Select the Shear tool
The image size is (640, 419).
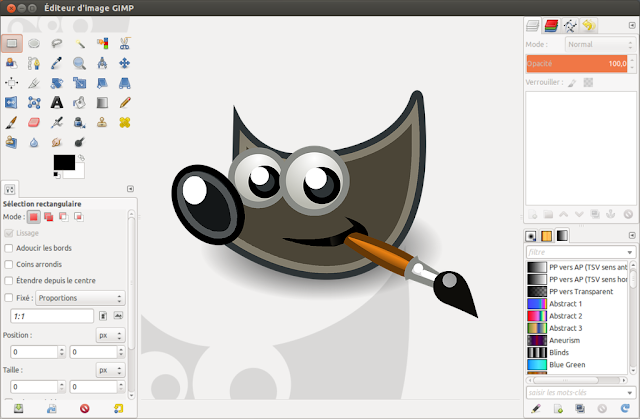(102, 83)
